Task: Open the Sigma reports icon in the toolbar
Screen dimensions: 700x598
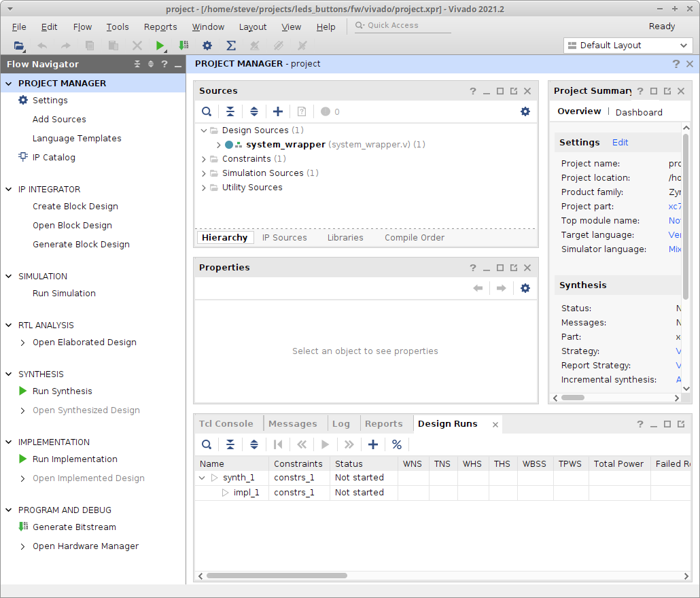Action: pyautogui.click(x=231, y=46)
